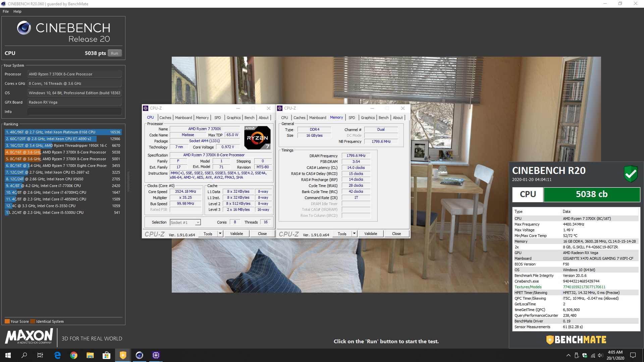Select ranking row Intel Core i5-5300U
644x362 pixels.
(63, 213)
